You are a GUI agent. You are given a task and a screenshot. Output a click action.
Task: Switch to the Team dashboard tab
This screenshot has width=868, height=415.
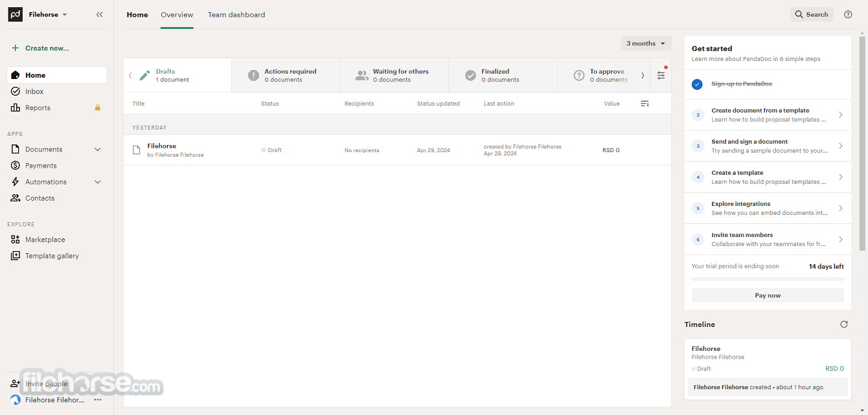(236, 14)
